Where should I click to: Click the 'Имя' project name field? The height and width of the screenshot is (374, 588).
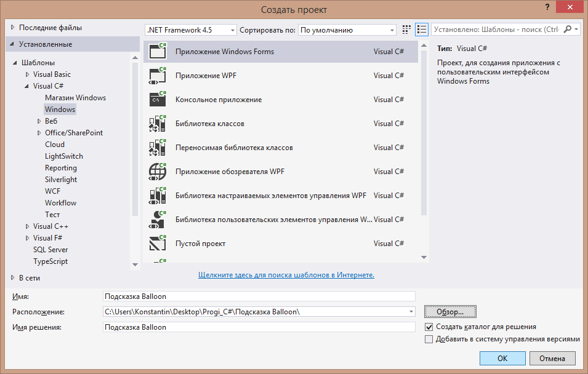[x=259, y=296]
